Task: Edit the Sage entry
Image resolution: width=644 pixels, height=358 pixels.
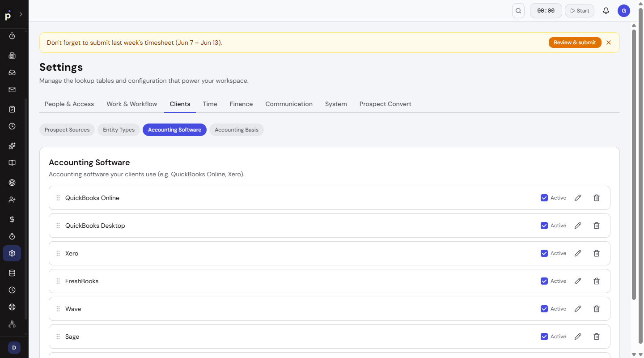Action: [x=578, y=337]
